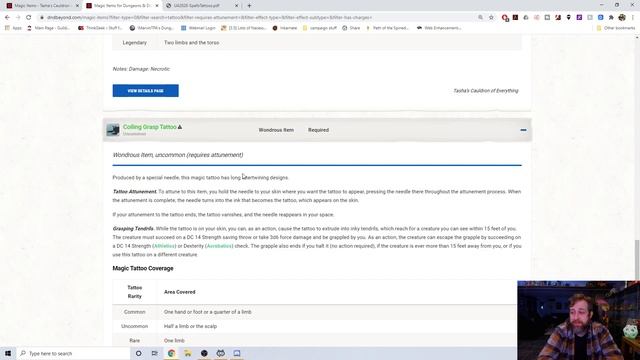Open the campaign stuff bookmark folder
Image resolution: width=640 pixels, height=360 pixels.
[x=320, y=28]
